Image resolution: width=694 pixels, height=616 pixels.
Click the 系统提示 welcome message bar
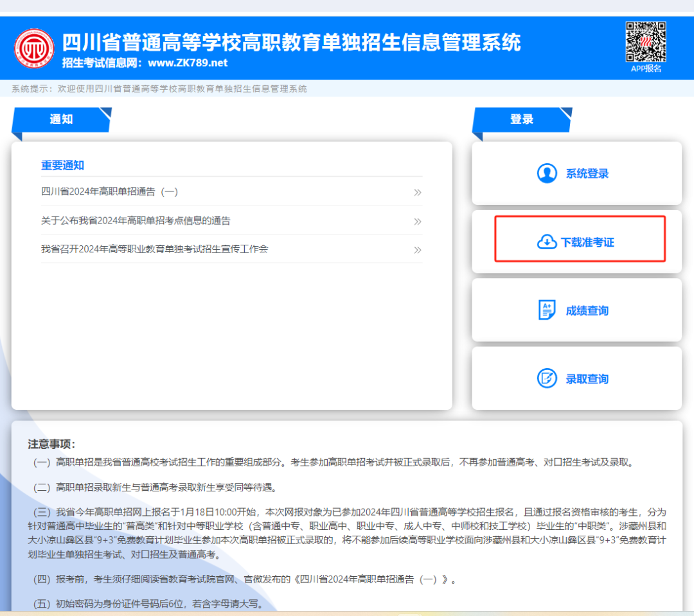pyautogui.click(x=159, y=89)
